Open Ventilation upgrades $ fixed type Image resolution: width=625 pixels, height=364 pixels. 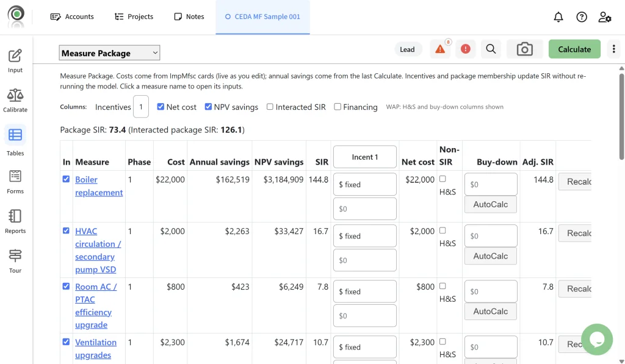tap(365, 347)
